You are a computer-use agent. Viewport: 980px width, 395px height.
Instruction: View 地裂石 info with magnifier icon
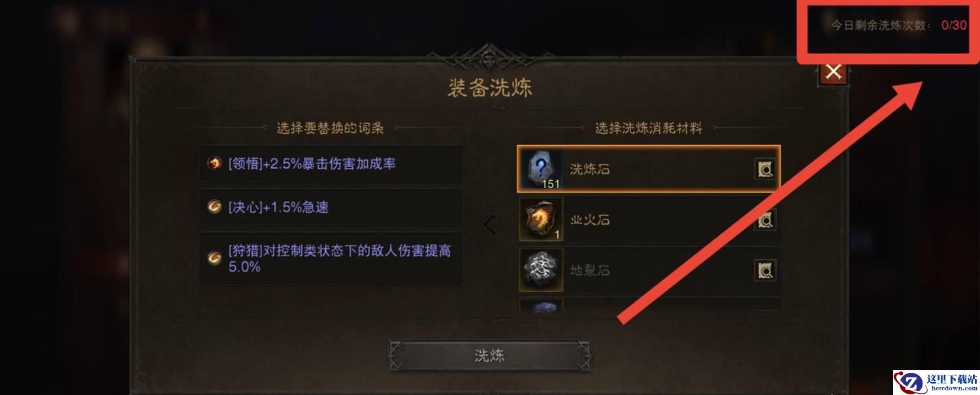pyautogui.click(x=765, y=270)
